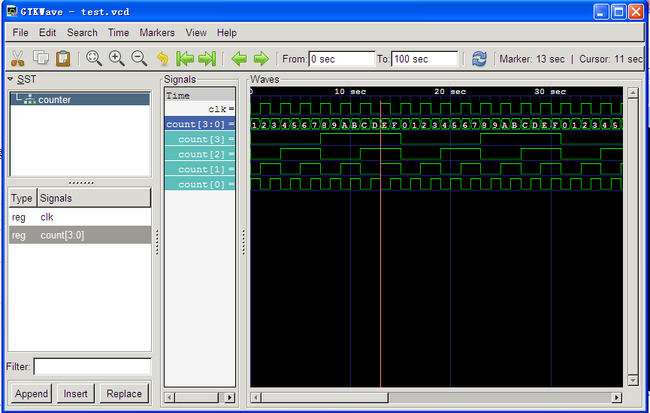Open the Edit menu
This screenshot has height=413, width=650.
point(47,32)
